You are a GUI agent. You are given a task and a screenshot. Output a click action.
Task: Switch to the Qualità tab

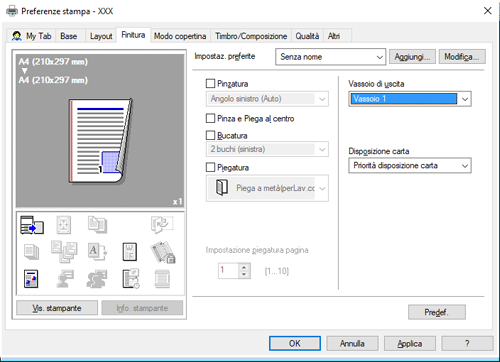(x=307, y=36)
